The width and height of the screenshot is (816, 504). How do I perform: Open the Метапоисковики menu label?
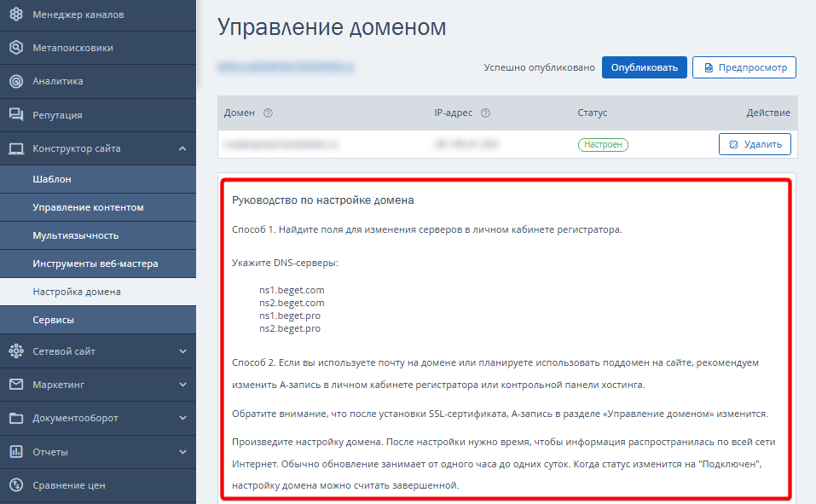click(72, 48)
